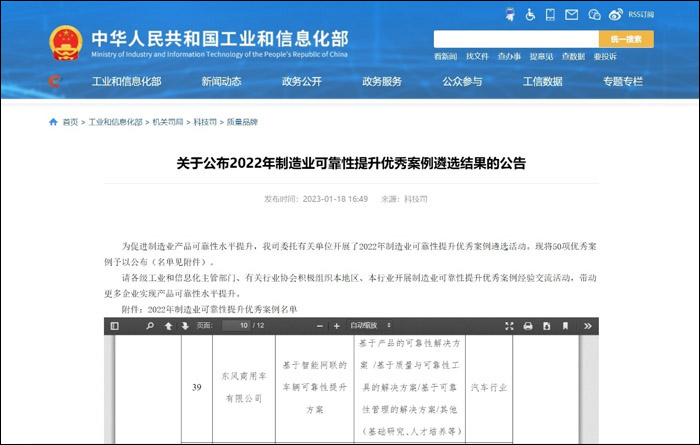Image resolution: width=700 pixels, height=445 pixels.
Task: Select 找文件 quick link
Action: 477,57
